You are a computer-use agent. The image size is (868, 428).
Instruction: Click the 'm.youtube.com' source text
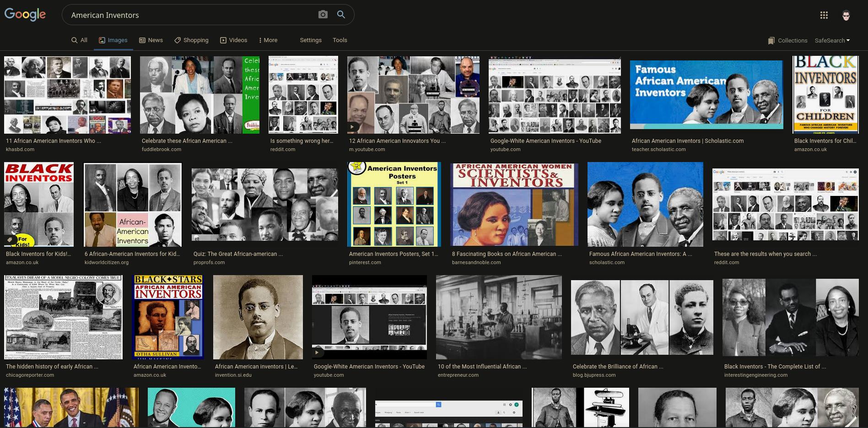367,149
